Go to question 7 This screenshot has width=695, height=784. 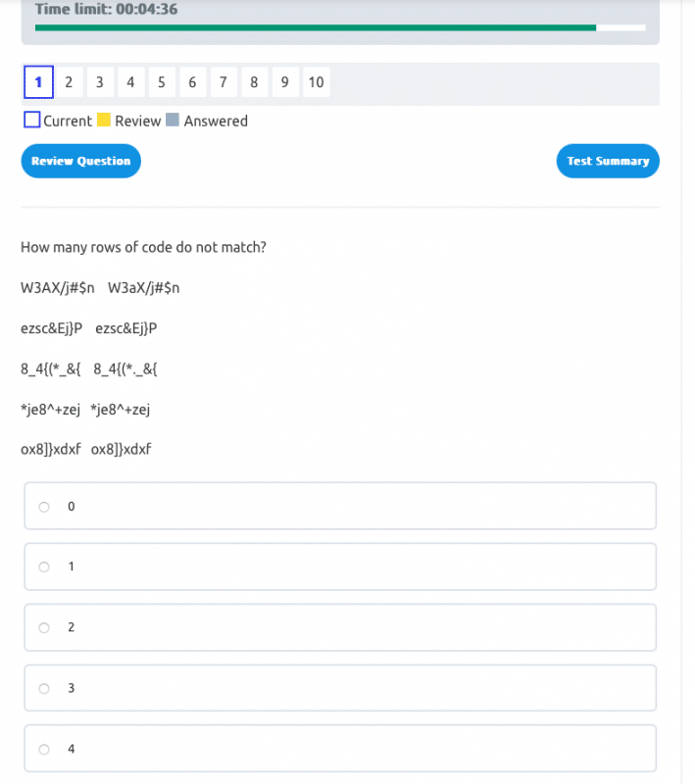point(223,82)
